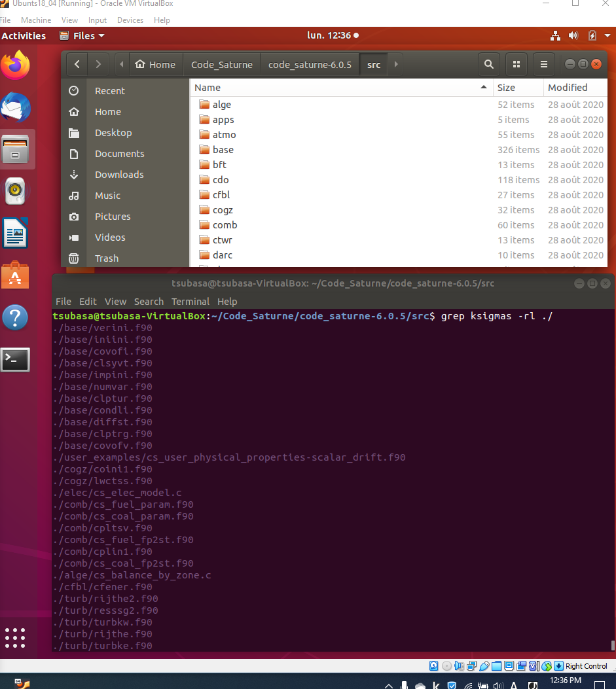The width and height of the screenshot is (616, 689).
Task: Expand path bar with right chevron
Action: coord(395,64)
